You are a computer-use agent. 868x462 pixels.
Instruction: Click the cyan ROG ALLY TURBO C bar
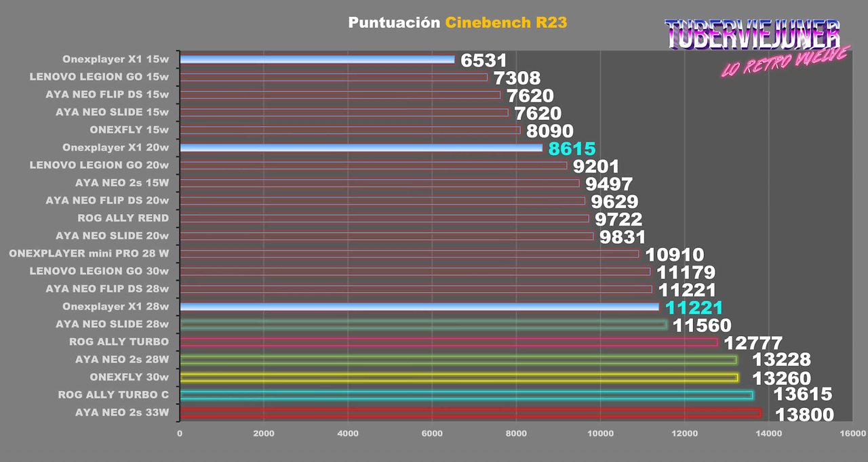pyautogui.click(x=466, y=395)
